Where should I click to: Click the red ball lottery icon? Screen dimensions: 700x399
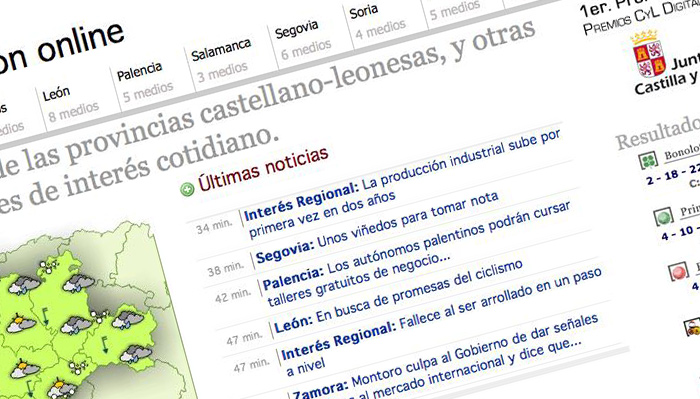coord(678,272)
